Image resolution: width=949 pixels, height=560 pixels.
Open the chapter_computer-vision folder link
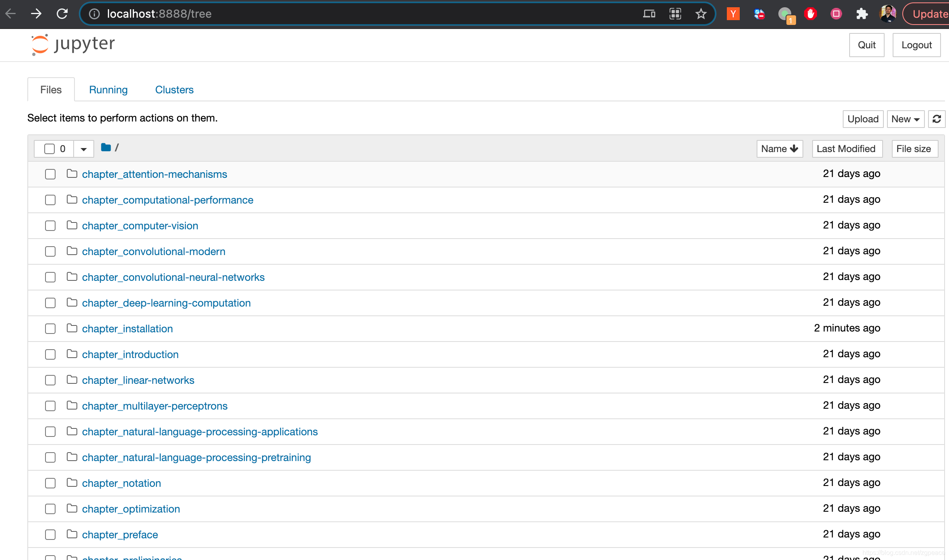tap(140, 226)
